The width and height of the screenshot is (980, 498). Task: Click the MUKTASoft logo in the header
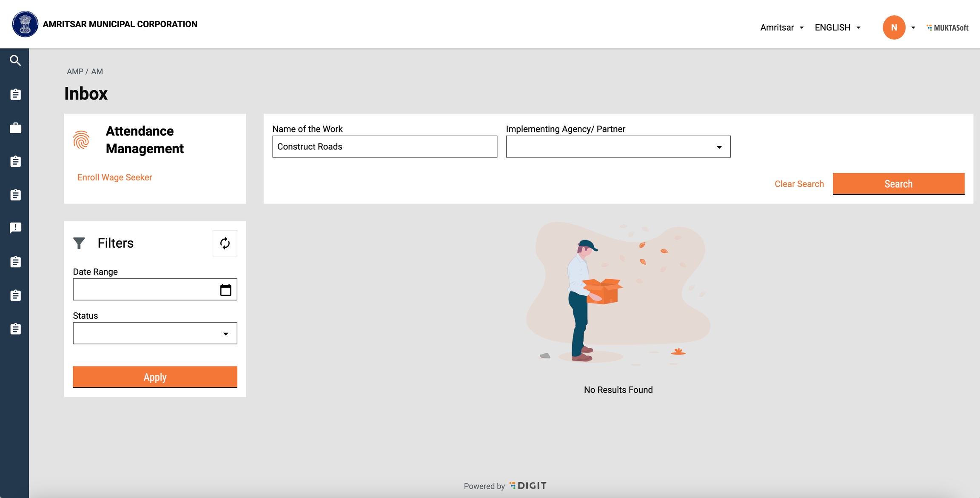947,28
